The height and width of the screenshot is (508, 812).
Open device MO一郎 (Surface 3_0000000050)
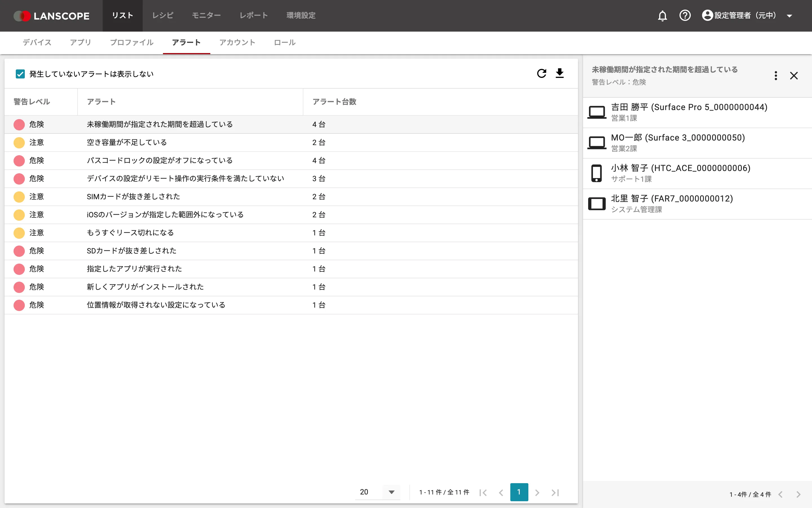697,143
